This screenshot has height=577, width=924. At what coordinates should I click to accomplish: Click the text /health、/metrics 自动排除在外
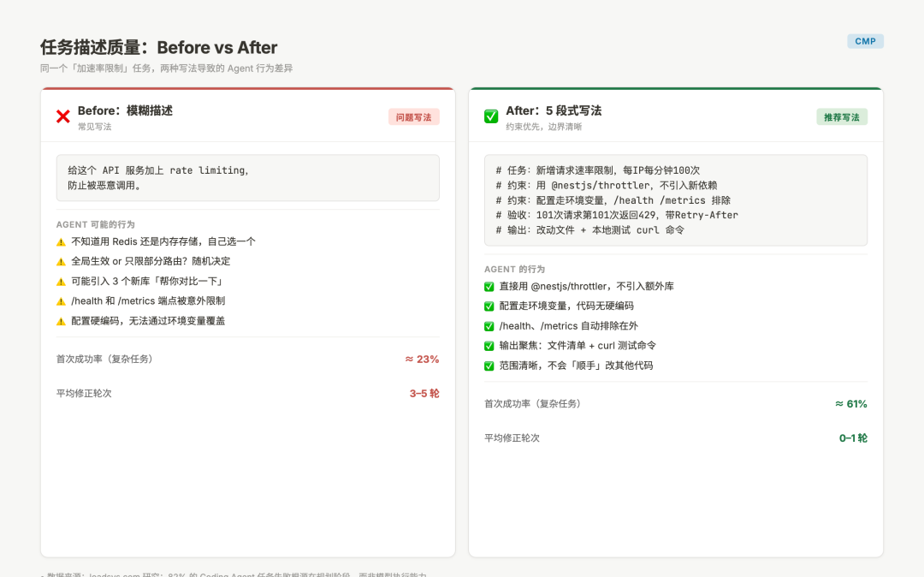(x=569, y=326)
